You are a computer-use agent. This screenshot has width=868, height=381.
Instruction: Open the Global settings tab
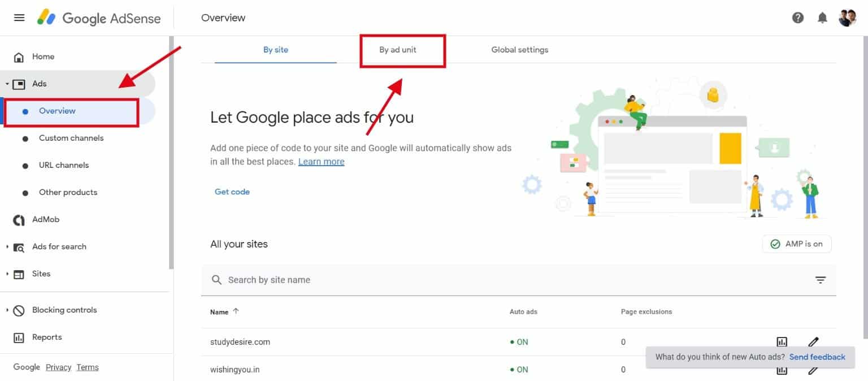tap(520, 50)
